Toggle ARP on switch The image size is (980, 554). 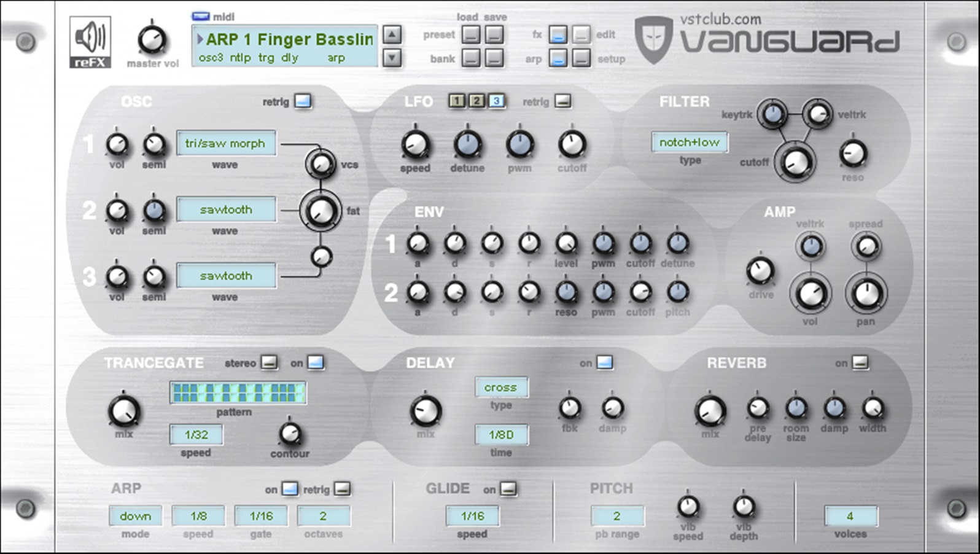[289, 489]
